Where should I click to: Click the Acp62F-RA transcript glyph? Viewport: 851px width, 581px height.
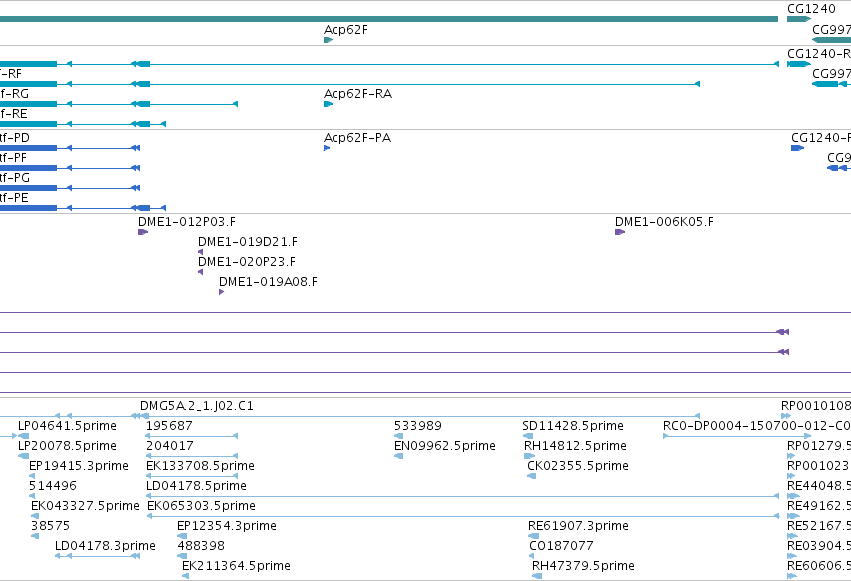pos(328,104)
